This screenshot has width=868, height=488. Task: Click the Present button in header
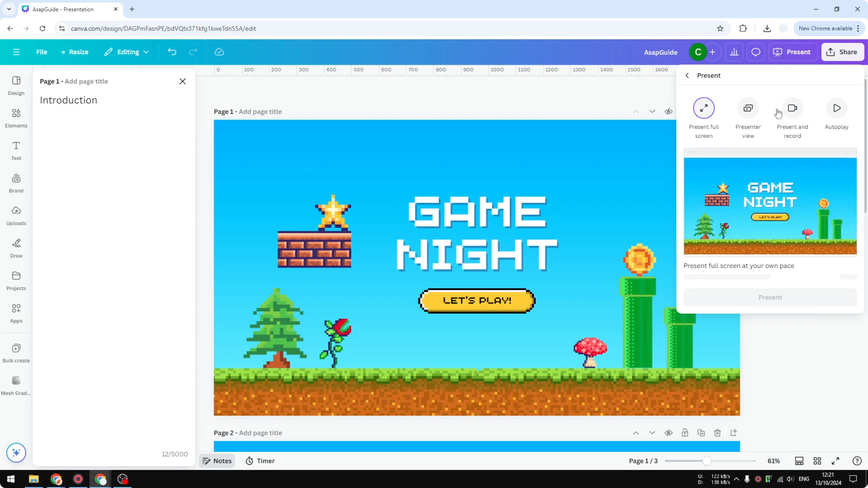click(792, 52)
